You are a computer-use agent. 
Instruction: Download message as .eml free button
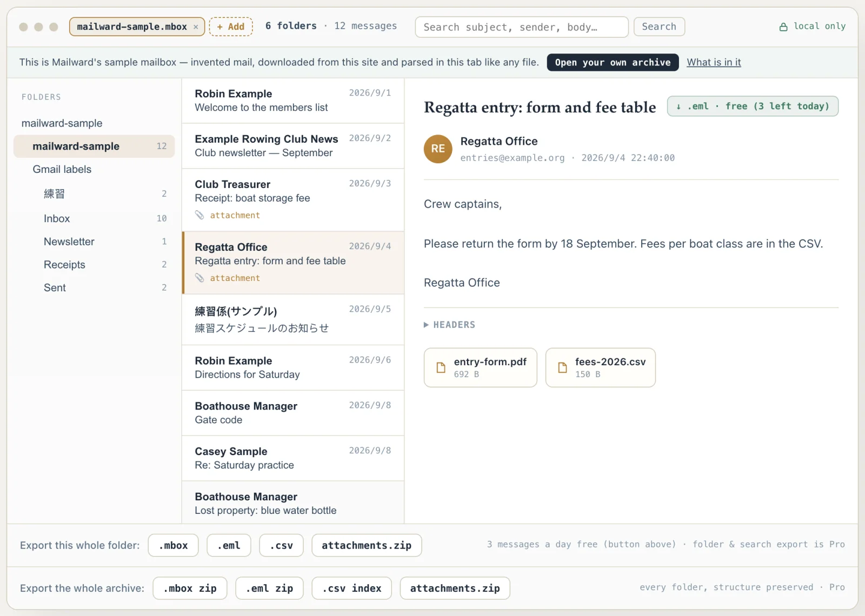click(x=753, y=106)
